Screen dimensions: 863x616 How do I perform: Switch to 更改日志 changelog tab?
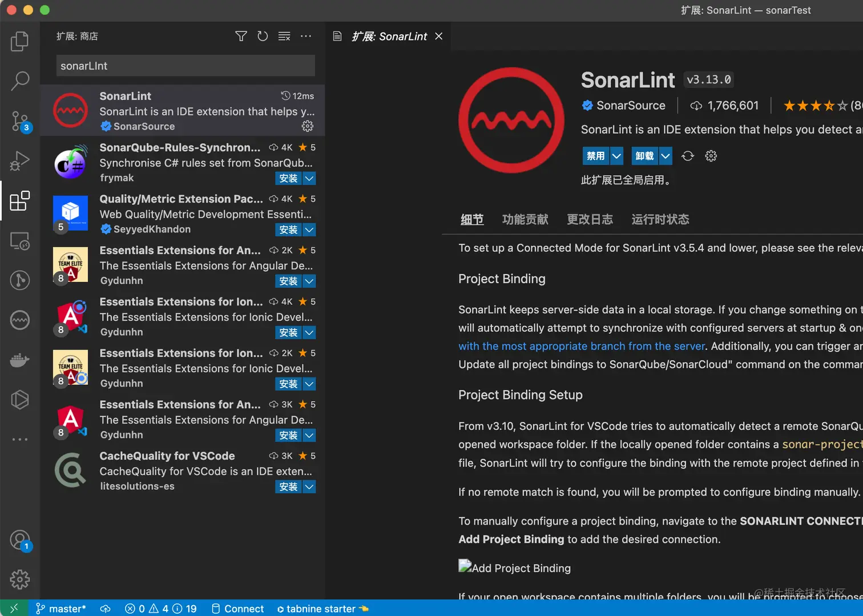point(590,220)
